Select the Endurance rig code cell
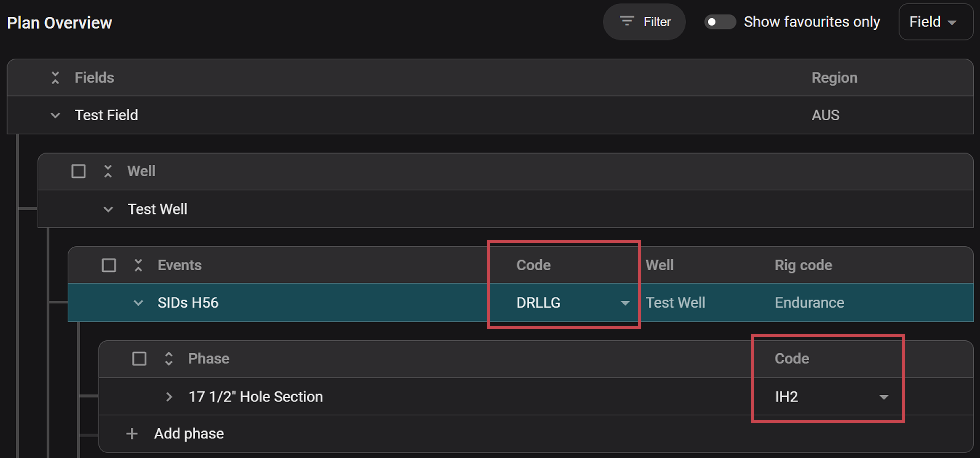The width and height of the screenshot is (980, 458). (809, 303)
